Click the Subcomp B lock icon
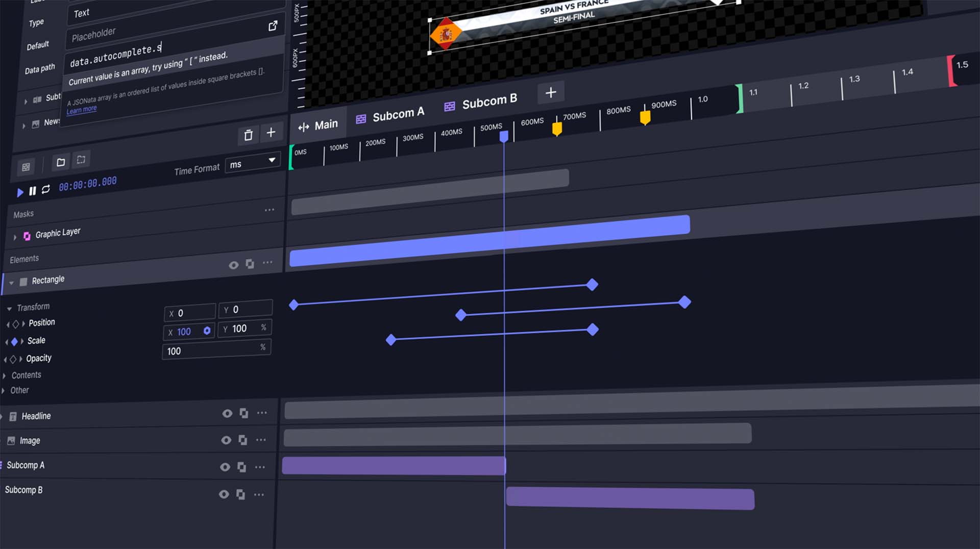 240,494
